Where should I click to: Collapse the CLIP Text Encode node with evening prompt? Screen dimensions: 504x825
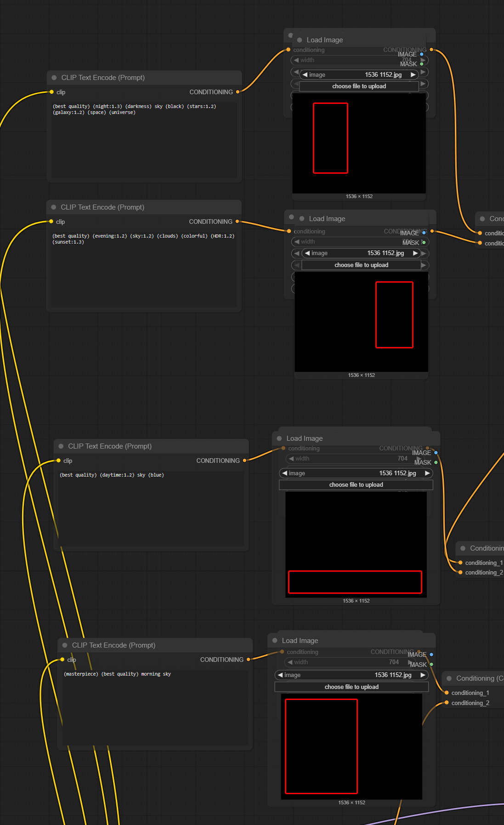[54, 207]
